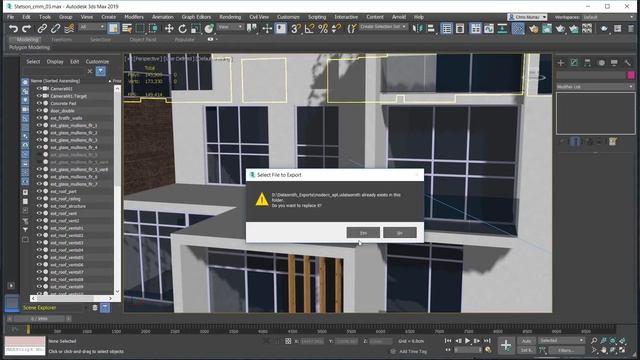The width and height of the screenshot is (640, 360).
Task: Toggle the Ribbon display icon
Action: pyautogui.click(x=476, y=29)
